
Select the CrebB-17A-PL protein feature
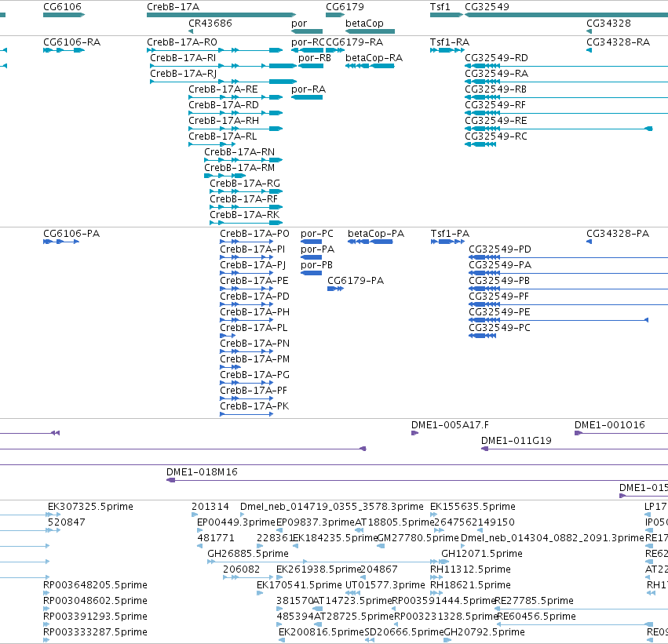pyautogui.click(x=228, y=336)
